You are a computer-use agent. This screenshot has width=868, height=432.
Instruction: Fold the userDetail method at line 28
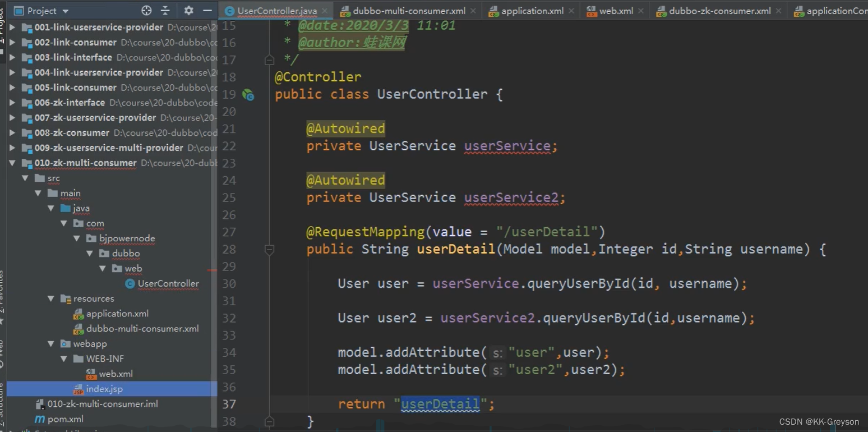(x=269, y=250)
